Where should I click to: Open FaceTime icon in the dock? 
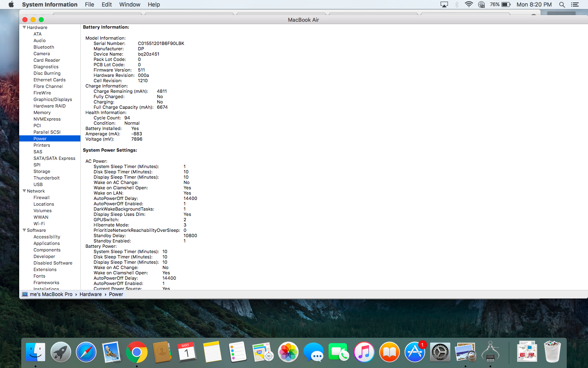339,352
